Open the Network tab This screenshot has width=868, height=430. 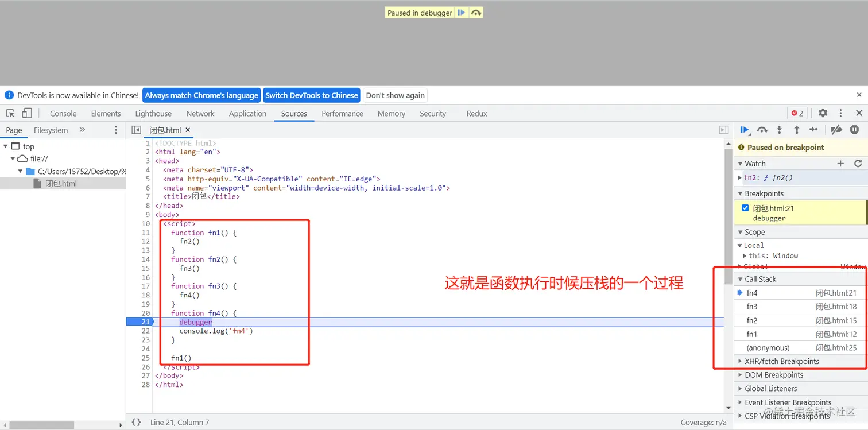coord(200,114)
